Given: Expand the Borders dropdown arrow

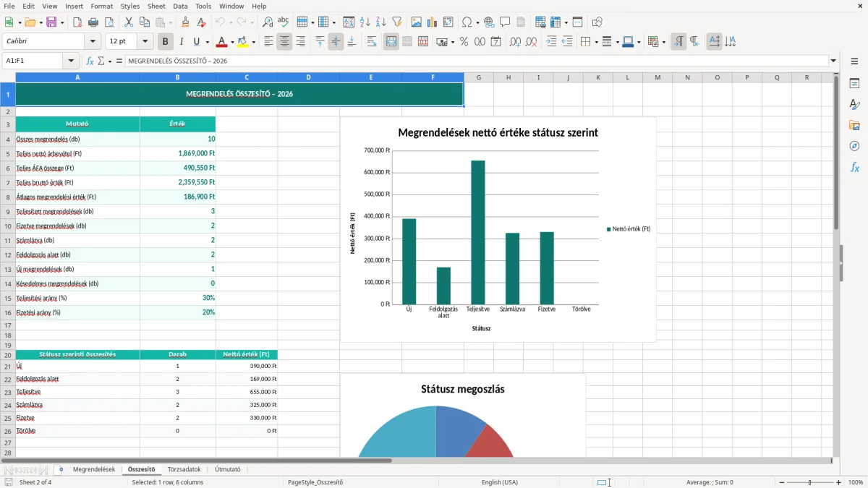Looking at the screenshot, I should (596, 42).
